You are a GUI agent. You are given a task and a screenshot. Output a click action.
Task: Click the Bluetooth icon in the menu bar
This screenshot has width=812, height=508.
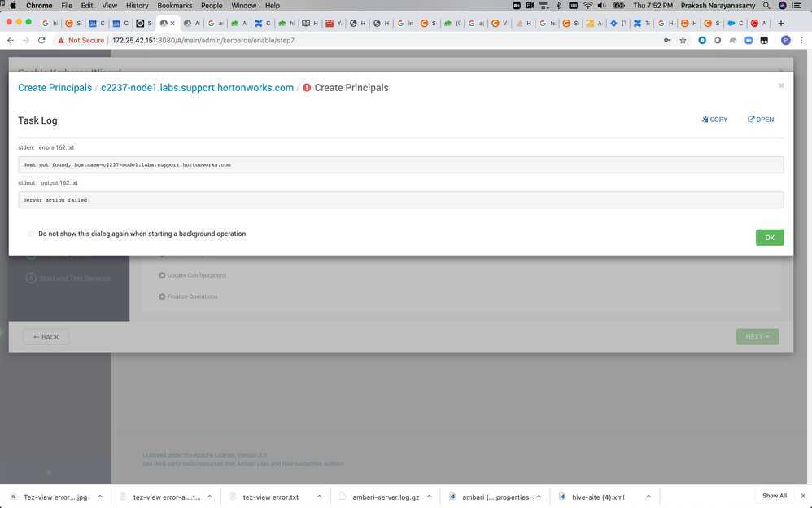[x=558, y=5]
